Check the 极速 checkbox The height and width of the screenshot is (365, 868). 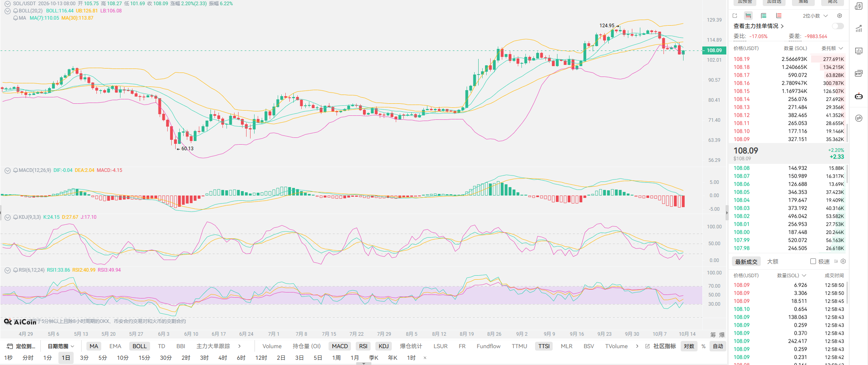pyautogui.click(x=813, y=261)
